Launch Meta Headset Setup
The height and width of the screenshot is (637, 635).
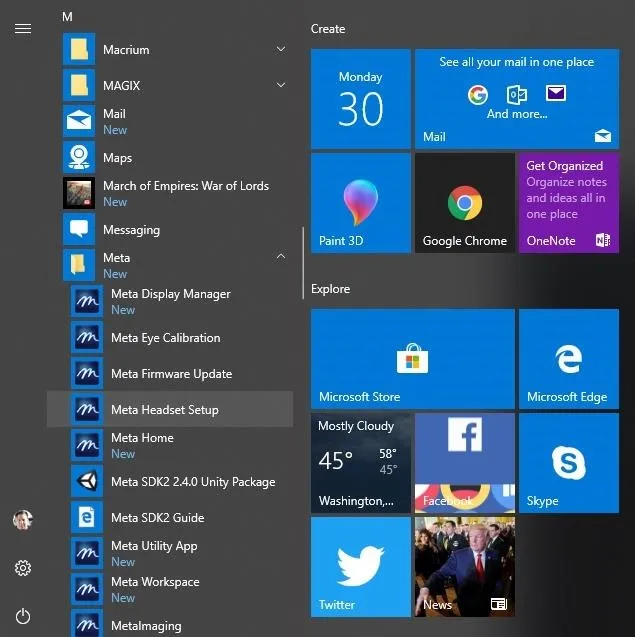click(170, 409)
